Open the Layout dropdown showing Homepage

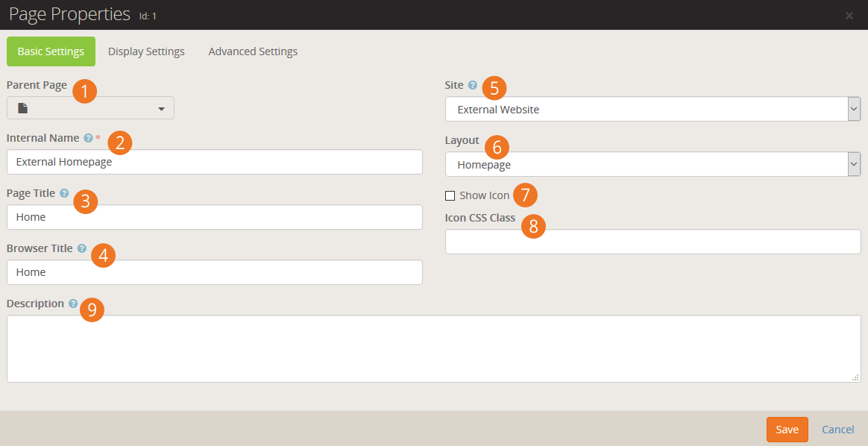tap(652, 164)
